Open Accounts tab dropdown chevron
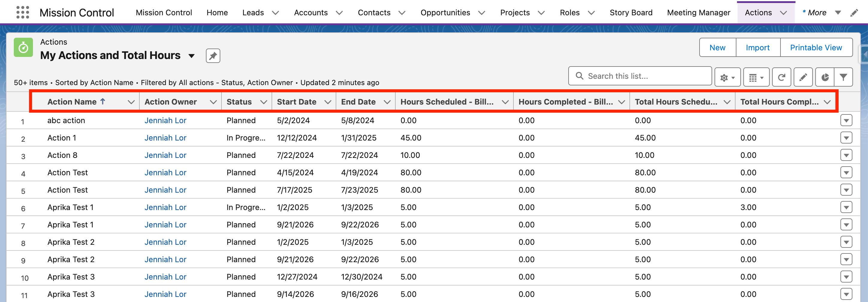868x302 pixels. [x=339, y=13]
